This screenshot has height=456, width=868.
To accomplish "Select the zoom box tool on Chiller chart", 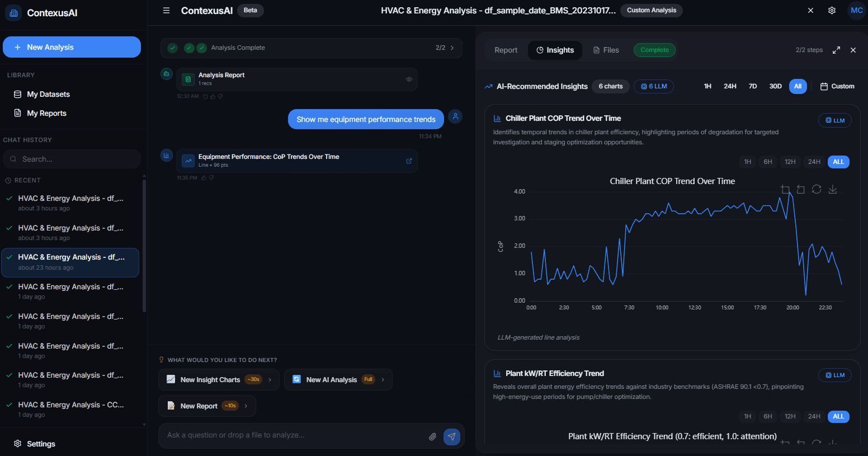I will 785,190.
